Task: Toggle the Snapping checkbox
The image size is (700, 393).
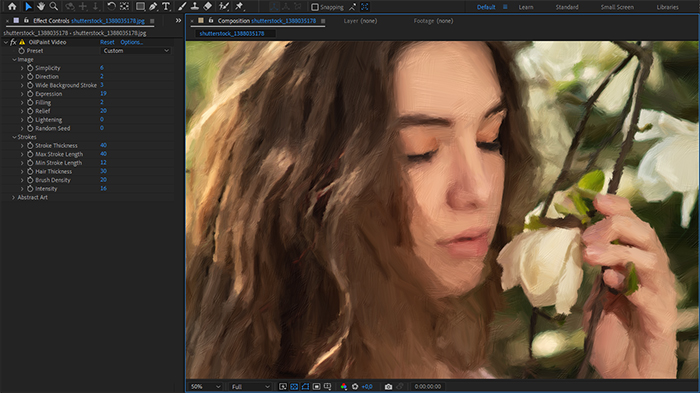Action: [315, 7]
